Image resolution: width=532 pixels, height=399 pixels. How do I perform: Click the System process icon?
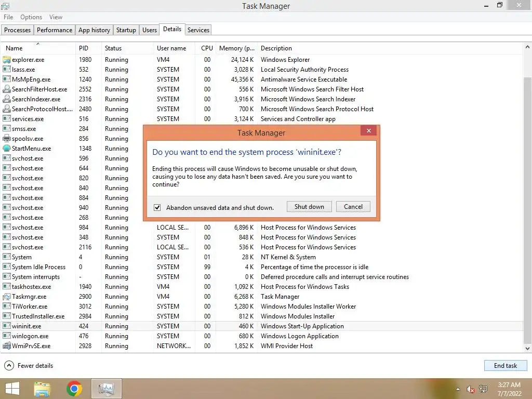[x=6, y=257]
